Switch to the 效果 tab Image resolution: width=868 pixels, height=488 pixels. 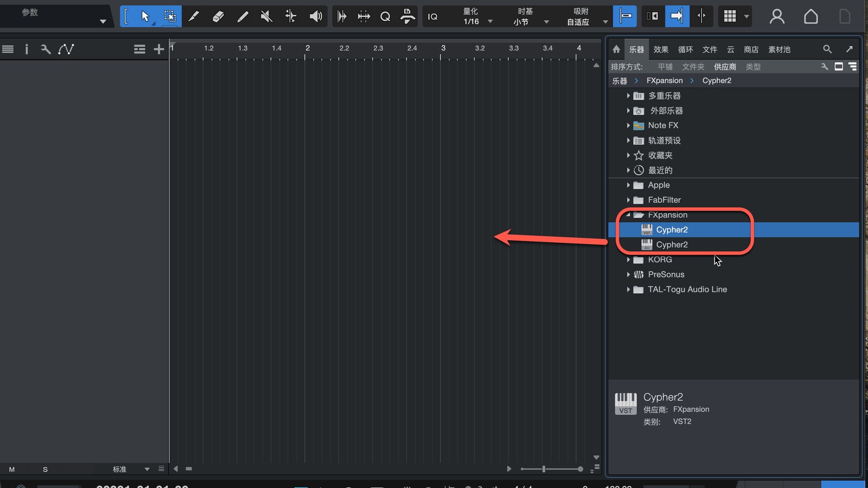tap(661, 49)
